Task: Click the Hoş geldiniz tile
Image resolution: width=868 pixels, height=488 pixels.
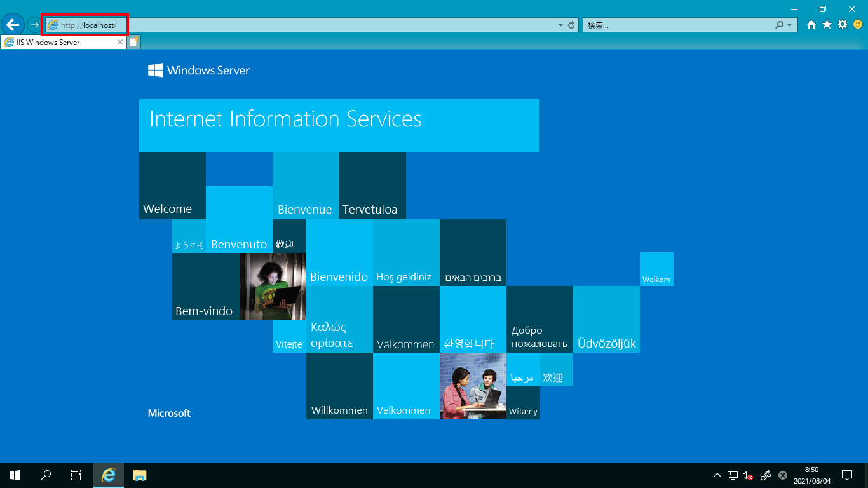Action: [x=406, y=252]
